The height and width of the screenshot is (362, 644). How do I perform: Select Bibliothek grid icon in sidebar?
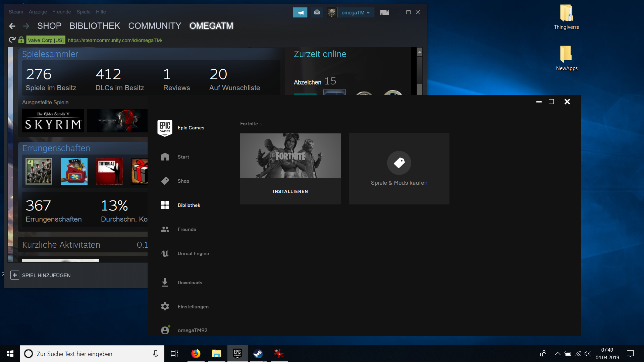(165, 205)
